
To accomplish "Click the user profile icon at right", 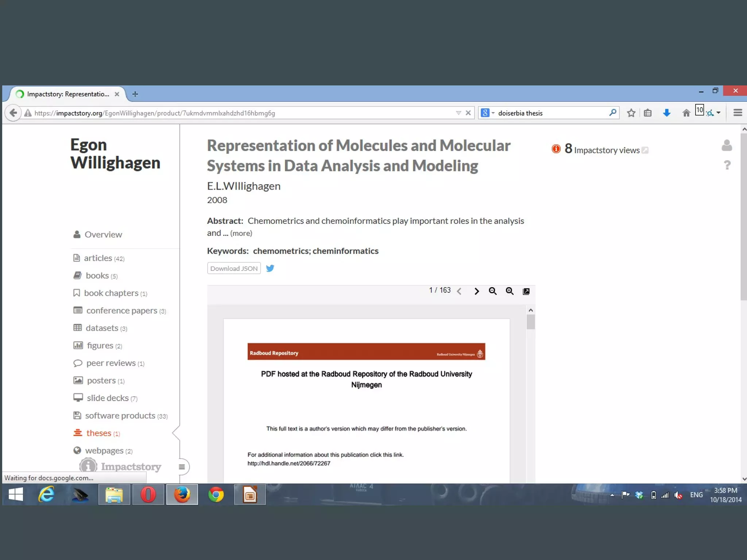I will click(727, 145).
